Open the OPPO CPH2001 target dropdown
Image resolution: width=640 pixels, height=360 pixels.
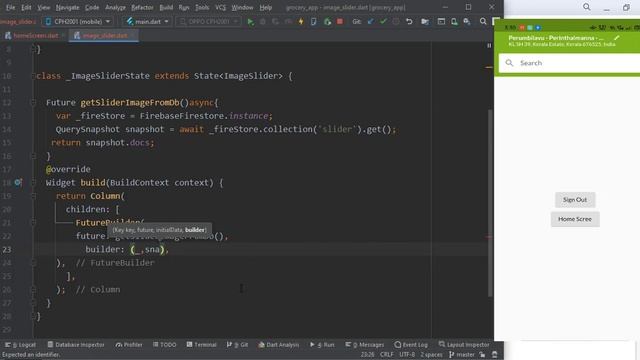click(x=209, y=22)
